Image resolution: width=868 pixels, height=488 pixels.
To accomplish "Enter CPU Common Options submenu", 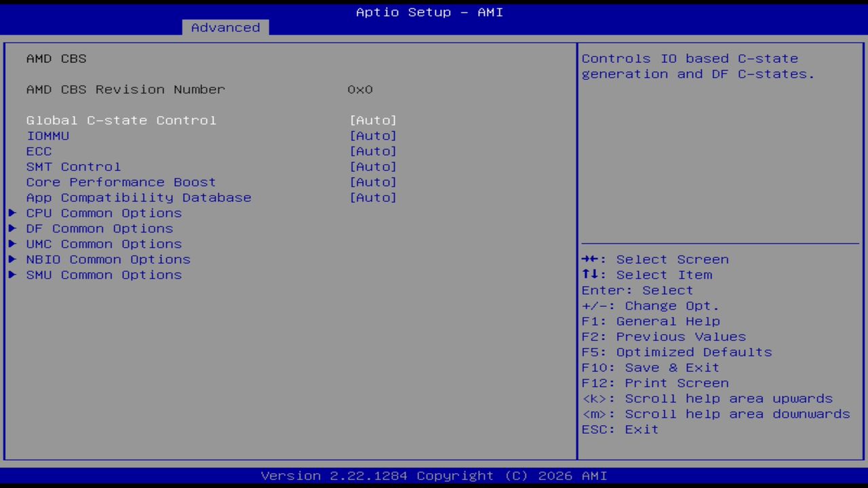I will 104,213.
